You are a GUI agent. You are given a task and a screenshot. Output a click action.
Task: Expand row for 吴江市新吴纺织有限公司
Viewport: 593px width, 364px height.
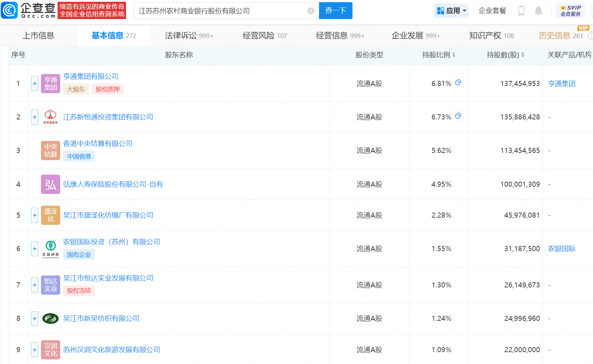[35, 319]
